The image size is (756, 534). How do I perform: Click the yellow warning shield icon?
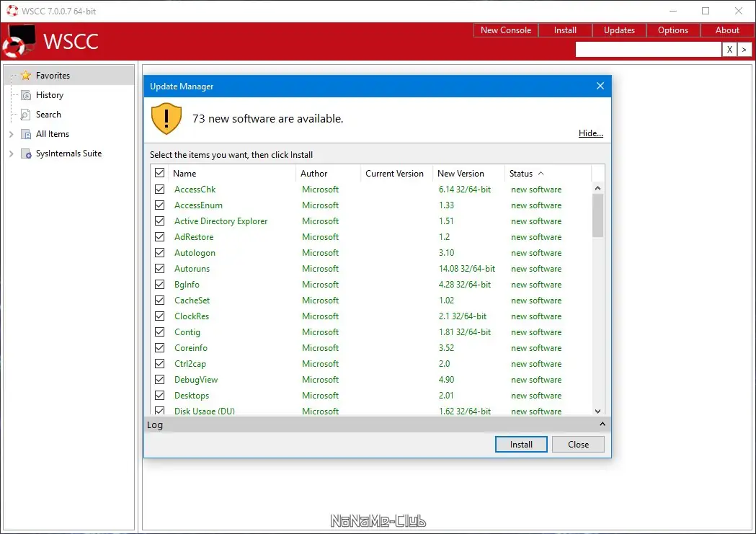tap(166, 119)
